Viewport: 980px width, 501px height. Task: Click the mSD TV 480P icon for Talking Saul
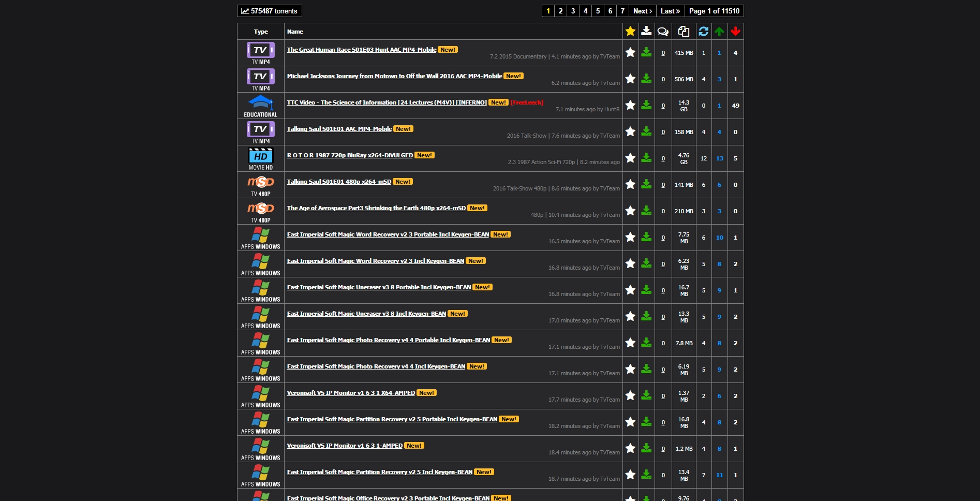click(261, 182)
